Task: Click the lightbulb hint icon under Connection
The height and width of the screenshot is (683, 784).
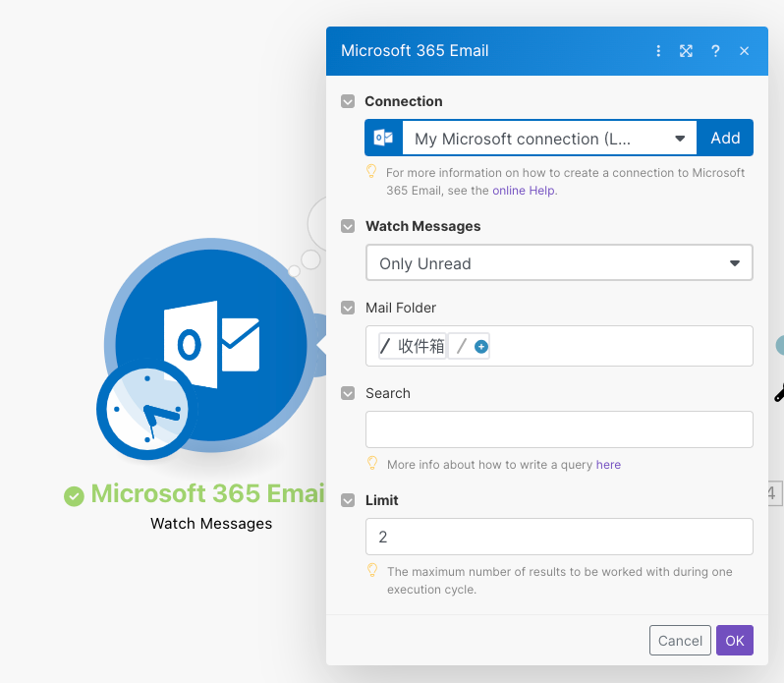Action: click(x=371, y=171)
